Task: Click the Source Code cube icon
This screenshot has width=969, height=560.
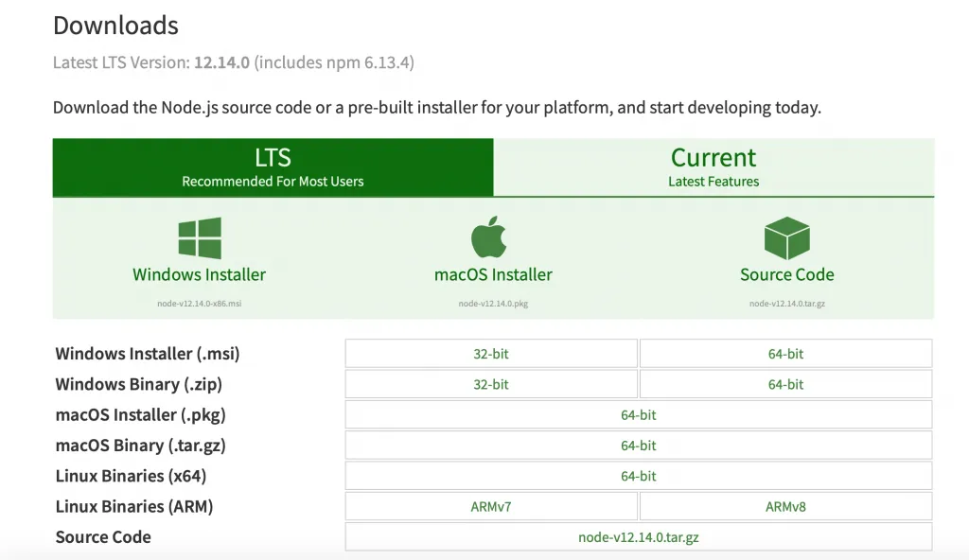Action: 786,238
